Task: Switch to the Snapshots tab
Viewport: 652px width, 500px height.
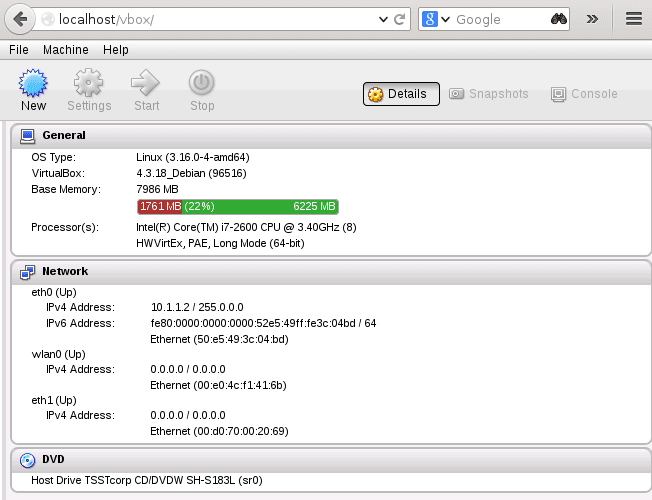Action: (489, 94)
